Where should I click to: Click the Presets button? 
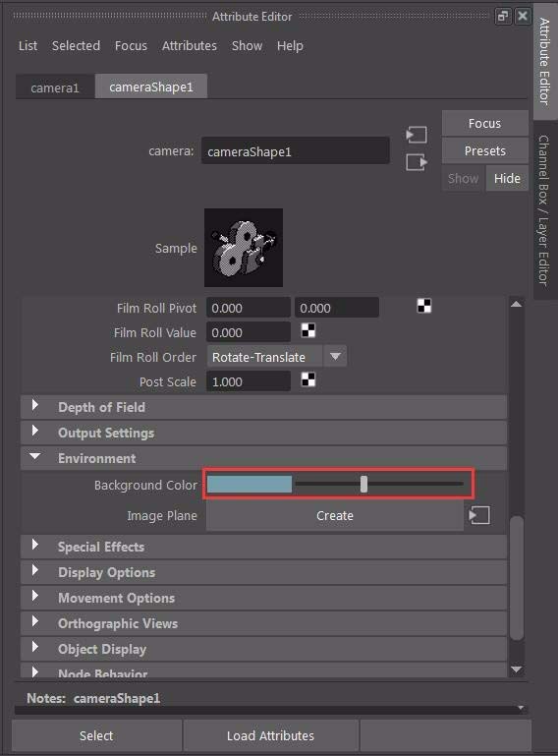484,151
